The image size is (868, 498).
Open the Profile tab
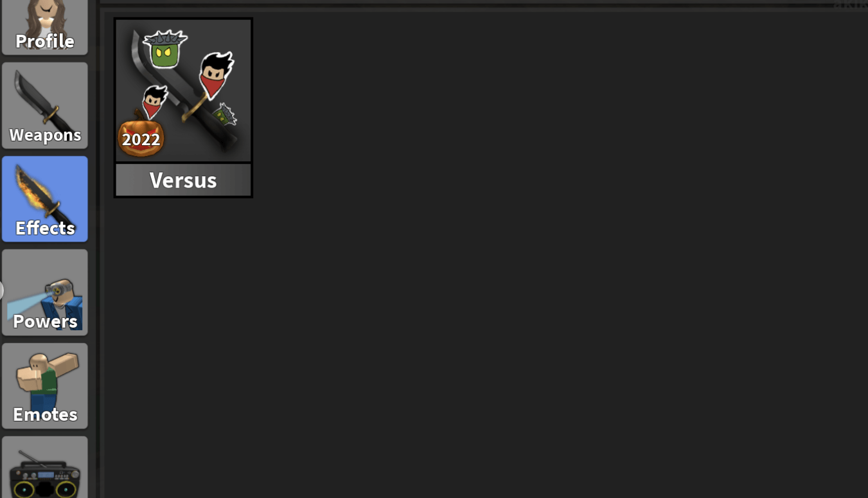coord(44,27)
